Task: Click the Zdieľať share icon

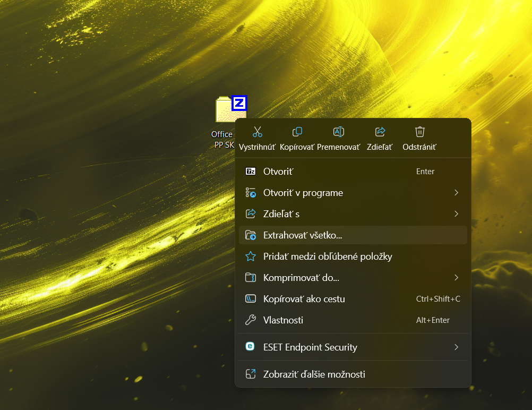Action: click(379, 131)
